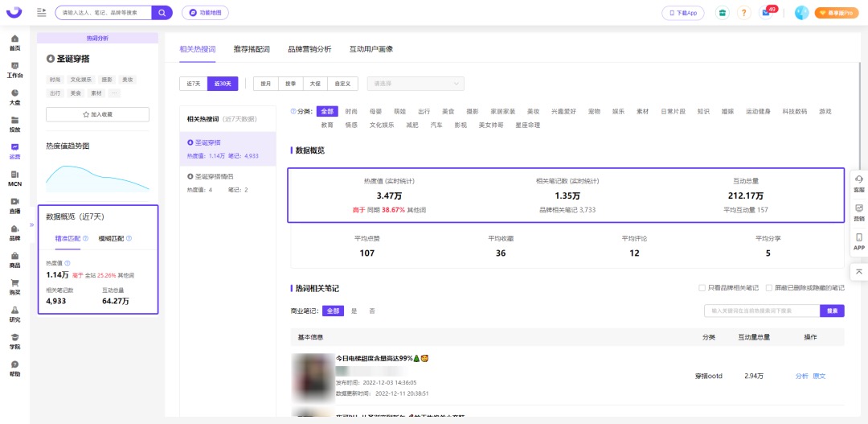Select the 近30天 time range option
868x424 pixels.
[x=223, y=84]
